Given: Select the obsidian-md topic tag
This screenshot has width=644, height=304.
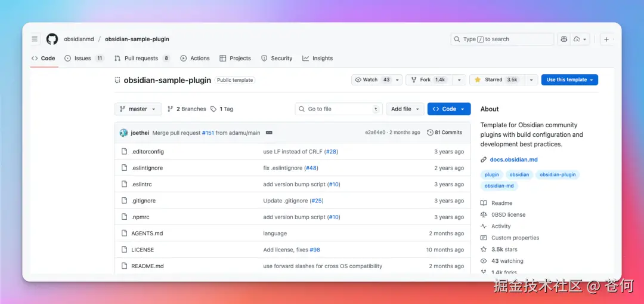Looking at the screenshot, I should pos(499,186).
